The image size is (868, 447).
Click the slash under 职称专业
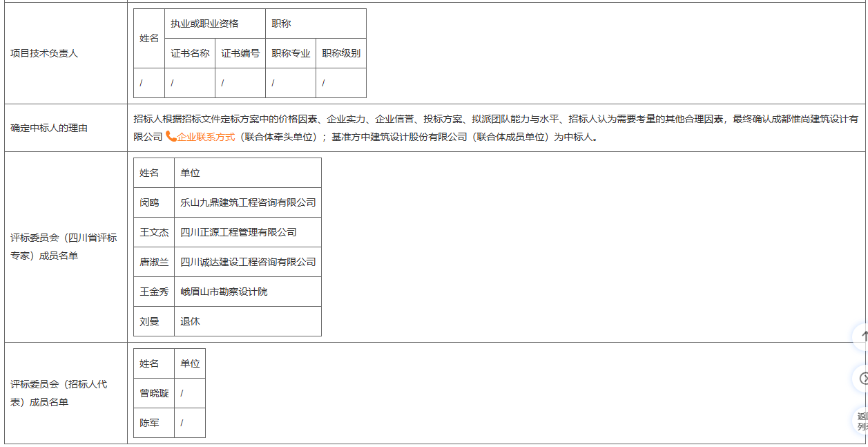click(273, 83)
